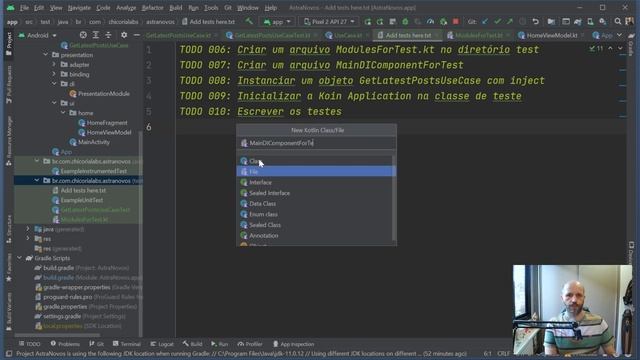This screenshot has height=360, width=640.
Task: Hide the Project panel with minus icon
Action: click(x=136, y=35)
